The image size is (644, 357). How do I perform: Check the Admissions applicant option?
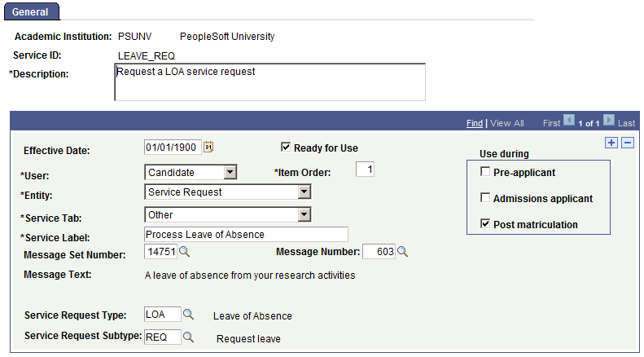click(486, 198)
